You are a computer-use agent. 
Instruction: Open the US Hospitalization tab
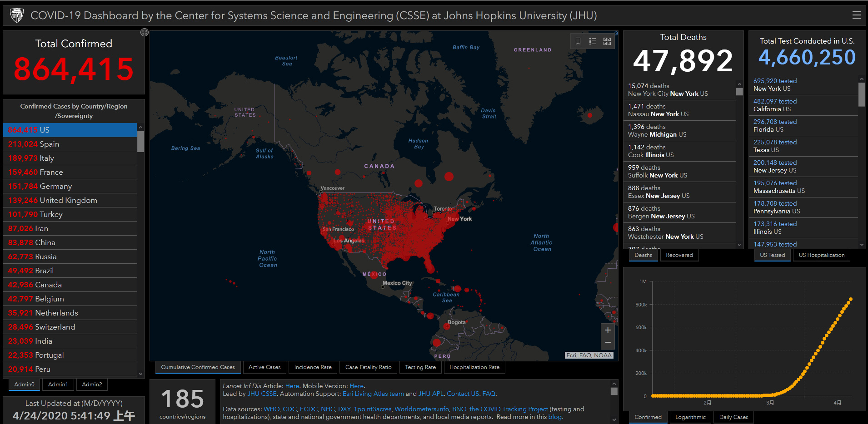[x=822, y=255]
